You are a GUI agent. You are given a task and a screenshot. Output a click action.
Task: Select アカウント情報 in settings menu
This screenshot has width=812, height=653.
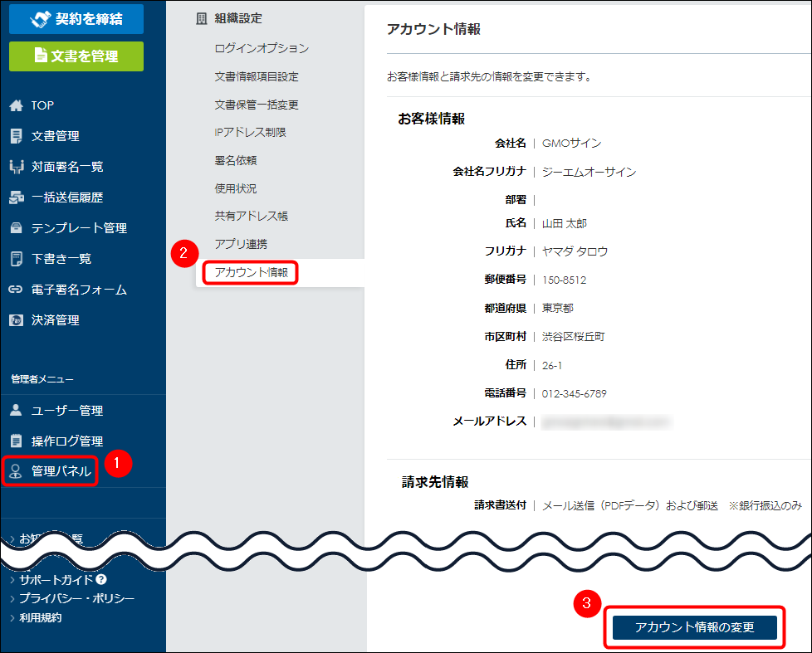(x=250, y=272)
